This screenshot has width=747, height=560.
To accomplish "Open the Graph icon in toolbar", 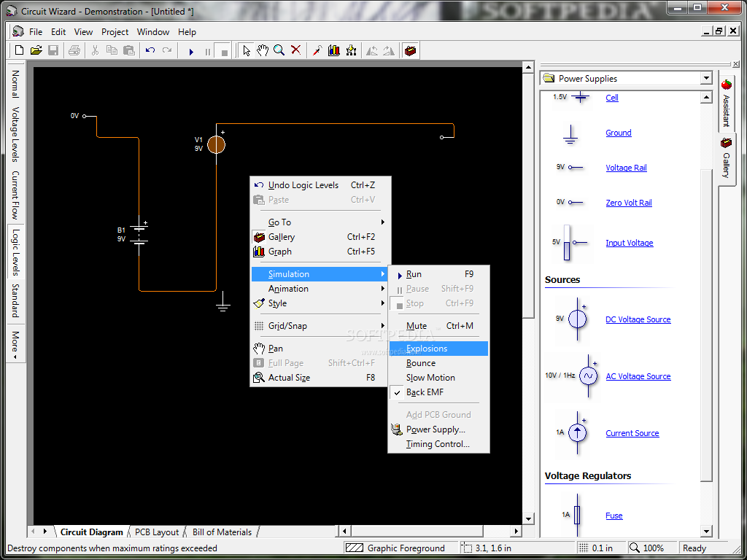I will coord(334,50).
